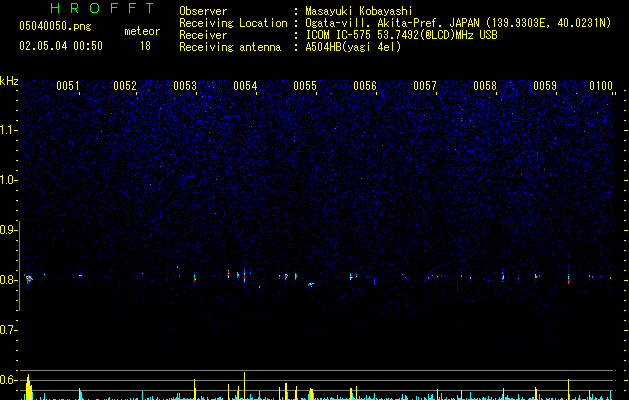Click the bright red meteor echo after 0050
Screen dimensions: 629x400
[28, 279]
